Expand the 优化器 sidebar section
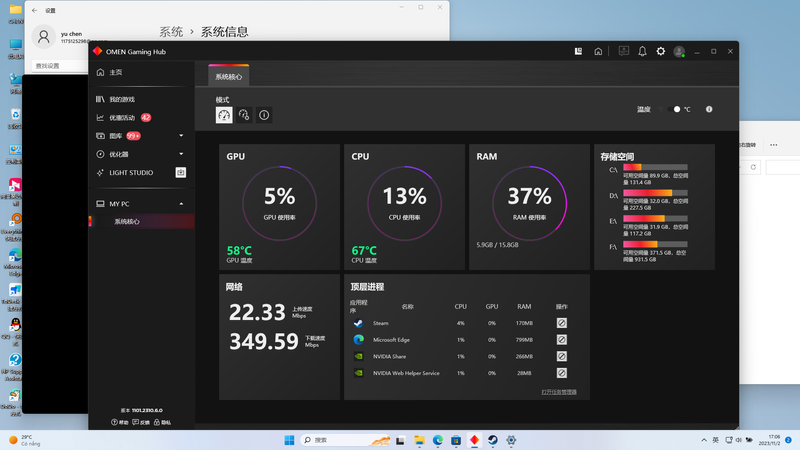 pyautogui.click(x=181, y=154)
